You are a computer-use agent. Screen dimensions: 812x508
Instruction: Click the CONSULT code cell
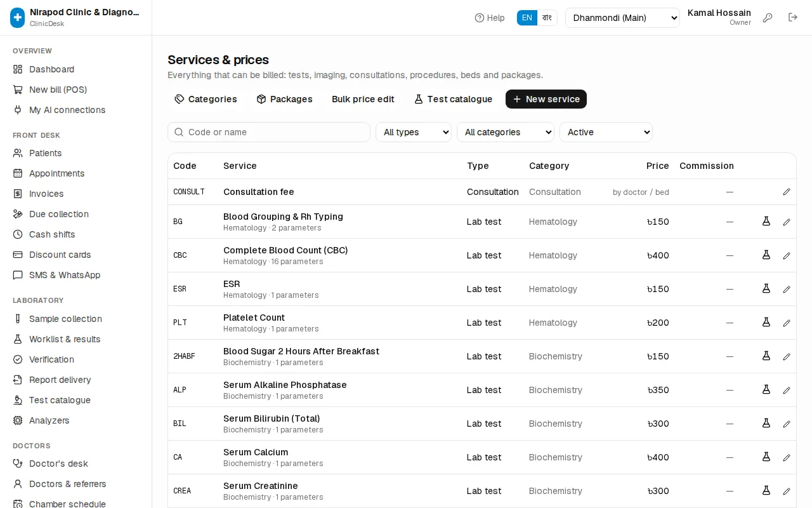pos(189,192)
